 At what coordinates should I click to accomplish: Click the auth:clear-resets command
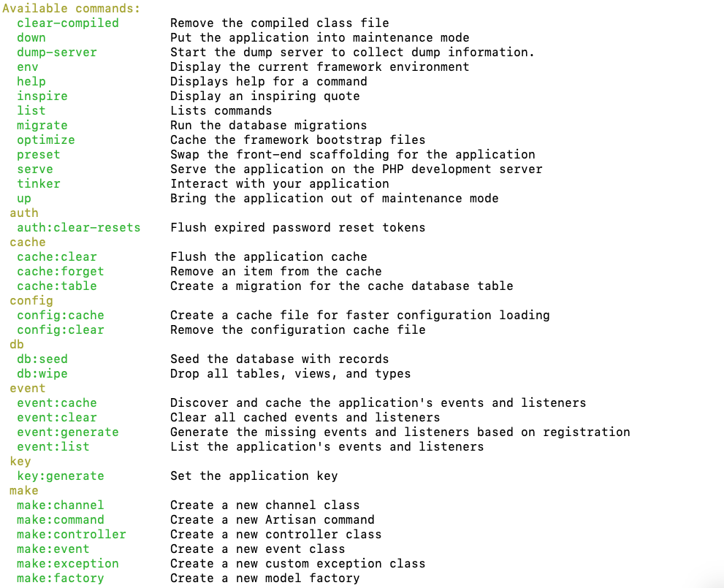pyautogui.click(x=78, y=228)
